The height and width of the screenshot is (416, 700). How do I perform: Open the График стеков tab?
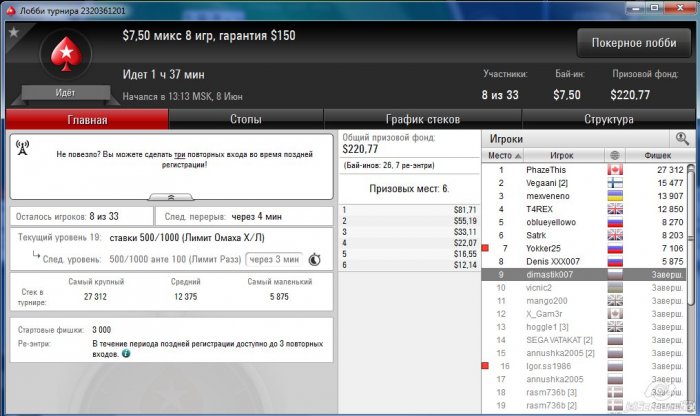423,120
